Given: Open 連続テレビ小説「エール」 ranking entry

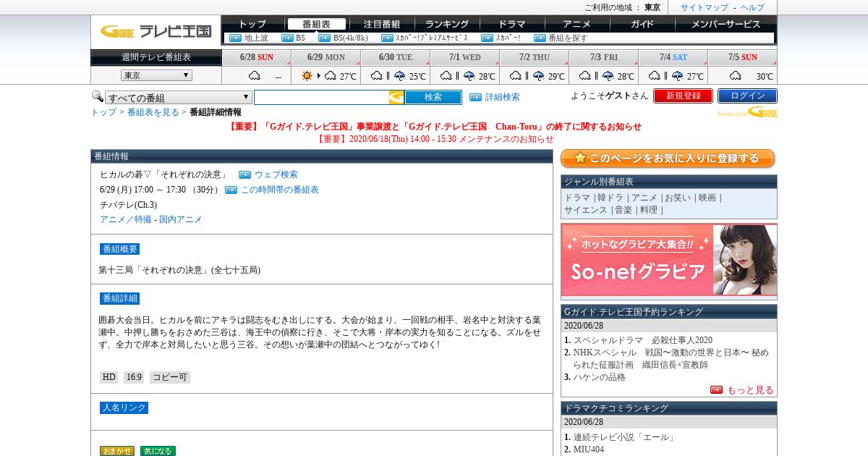Looking at the screenshot, I should point(624,437).
